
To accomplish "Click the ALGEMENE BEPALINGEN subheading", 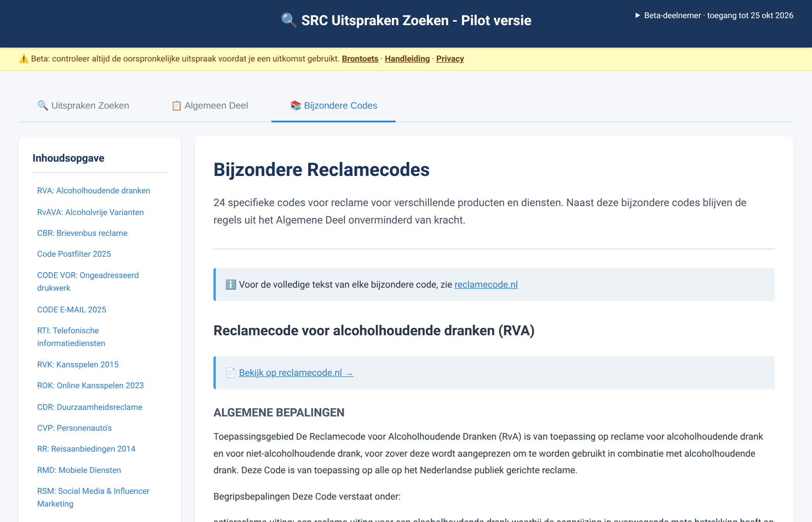I will click(279, 413).
